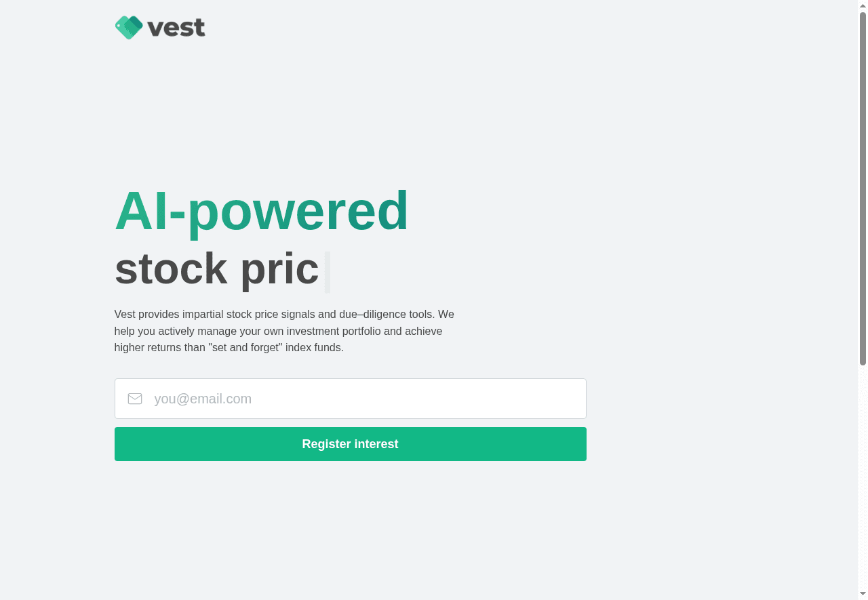Click the "AI-powered" green headline

click(x=261, y=211)
